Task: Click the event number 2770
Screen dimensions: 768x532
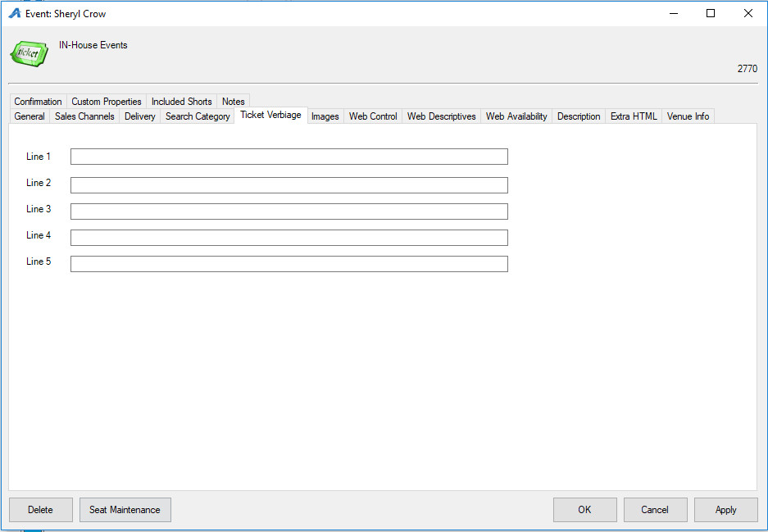Action: (748, 69)
